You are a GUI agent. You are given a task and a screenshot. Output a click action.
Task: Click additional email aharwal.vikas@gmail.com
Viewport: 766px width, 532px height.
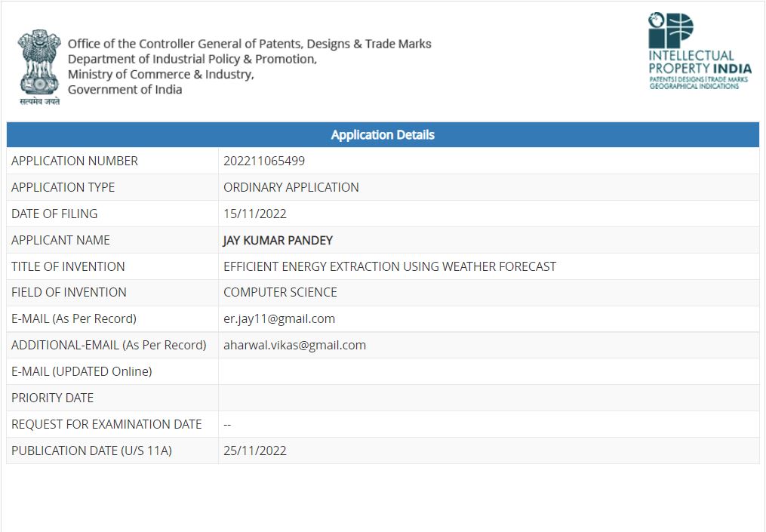[294, 345]
